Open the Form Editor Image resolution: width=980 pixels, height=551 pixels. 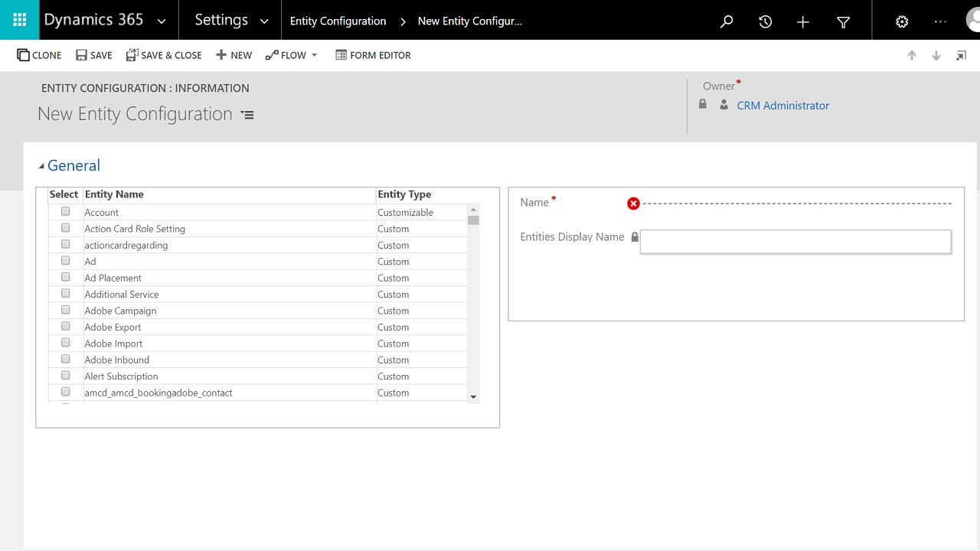pyautogui.click(x=373, y=55)
